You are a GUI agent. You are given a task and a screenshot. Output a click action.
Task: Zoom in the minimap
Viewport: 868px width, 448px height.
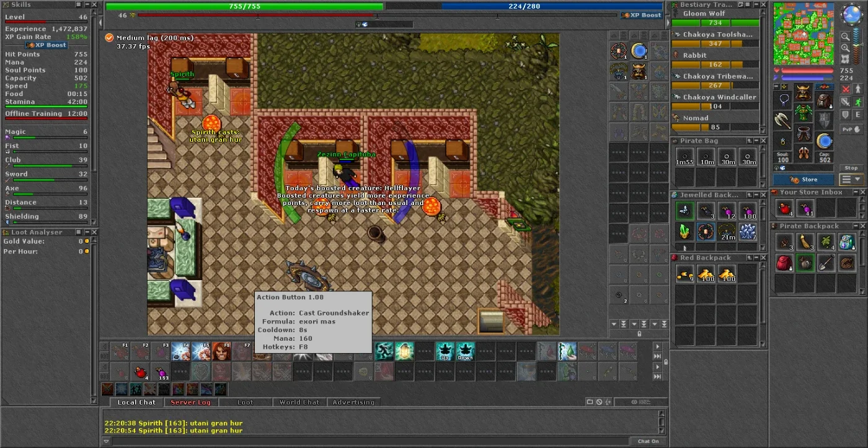tap(845, 48)
